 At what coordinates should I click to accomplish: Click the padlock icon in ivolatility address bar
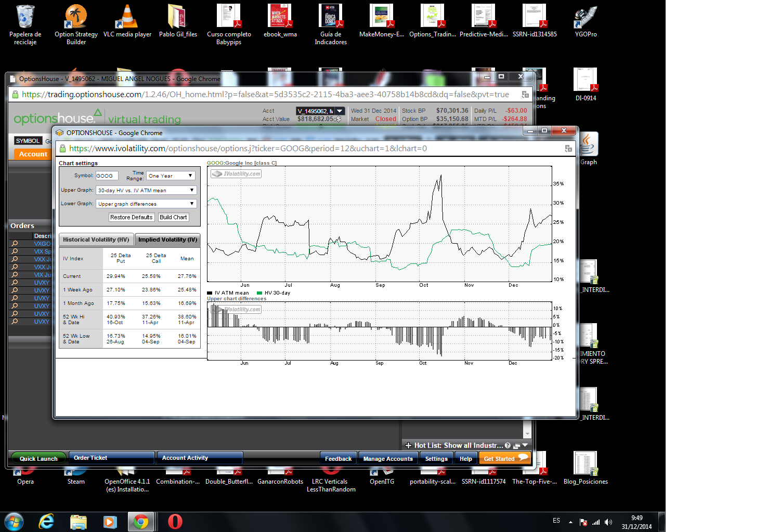pyautogui.click(x=62, y=149)
